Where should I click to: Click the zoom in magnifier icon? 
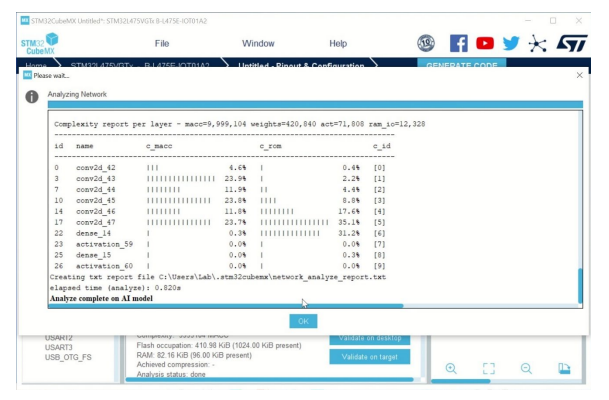(451, 368)
